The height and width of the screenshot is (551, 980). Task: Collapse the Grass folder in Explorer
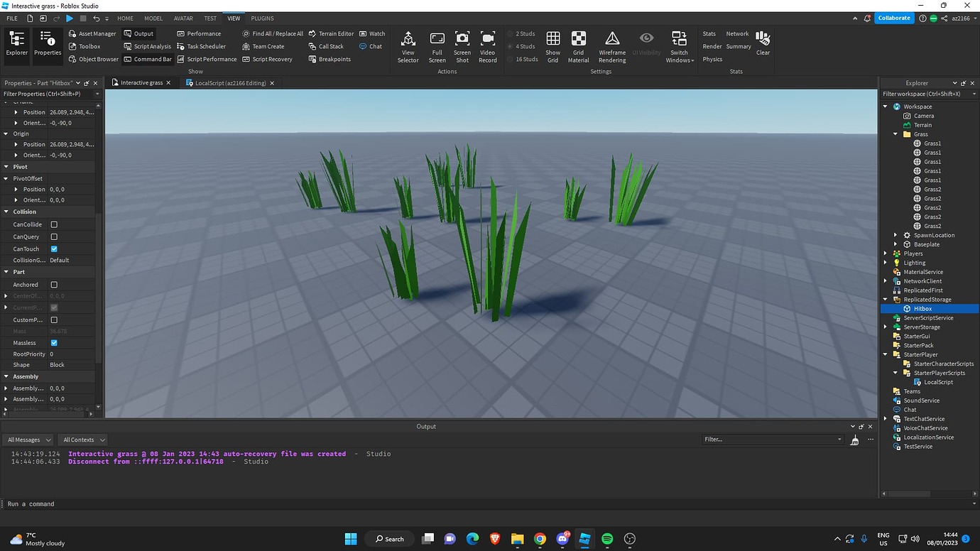893,134
